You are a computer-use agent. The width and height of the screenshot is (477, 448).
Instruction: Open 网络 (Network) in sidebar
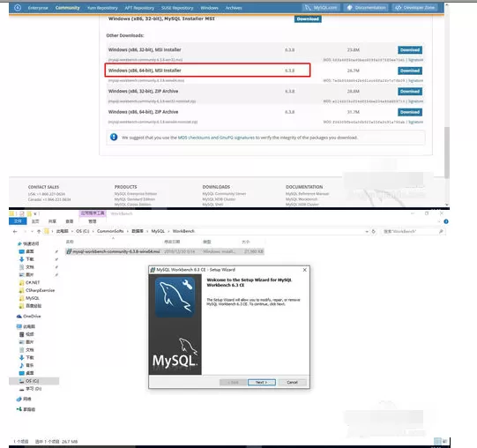(24, 399)
